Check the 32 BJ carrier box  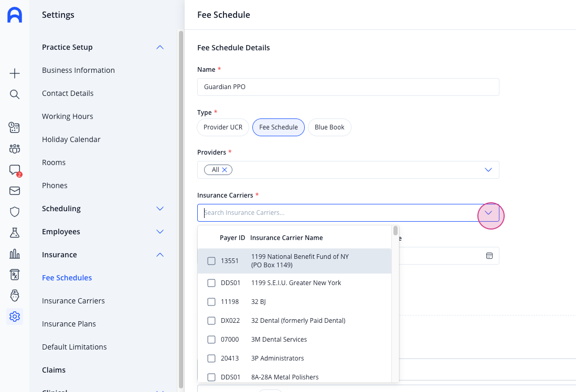[211, 302]
